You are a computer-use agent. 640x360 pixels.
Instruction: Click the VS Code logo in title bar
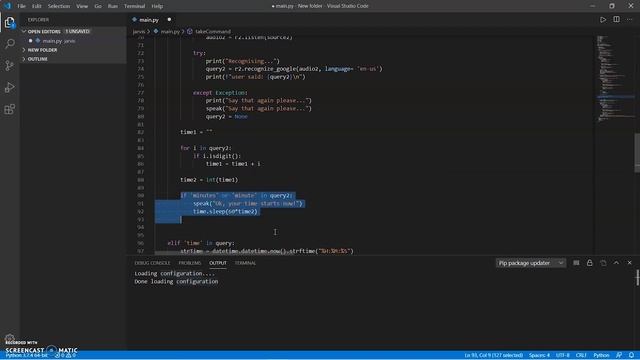point(7,6)
